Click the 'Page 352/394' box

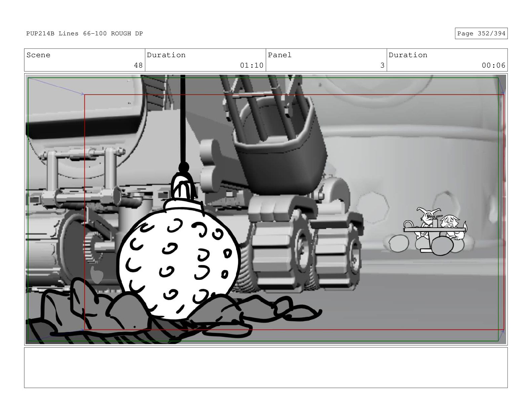481,34
